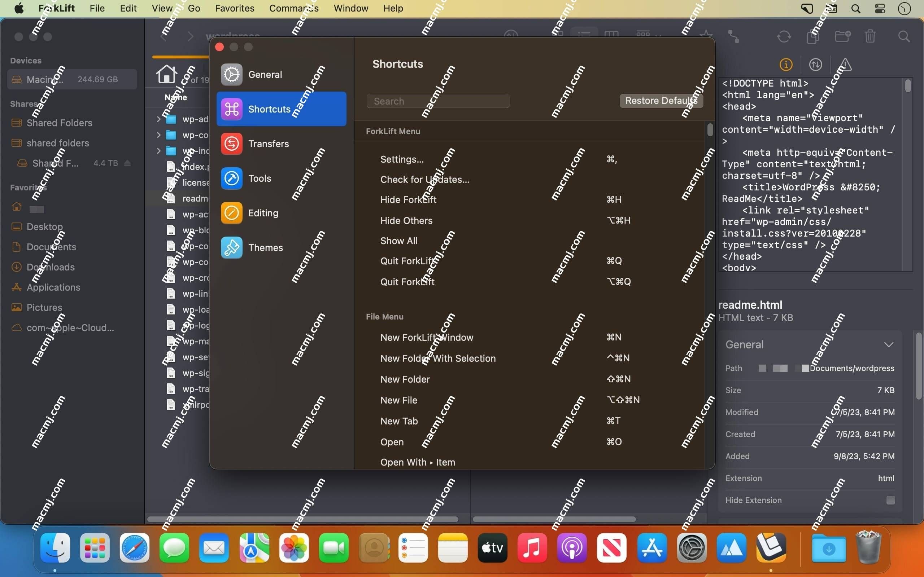This screenshot has height=577, width=924.
Task: Click the ForkLift Menu section header
Action: (x=393, y=131)
